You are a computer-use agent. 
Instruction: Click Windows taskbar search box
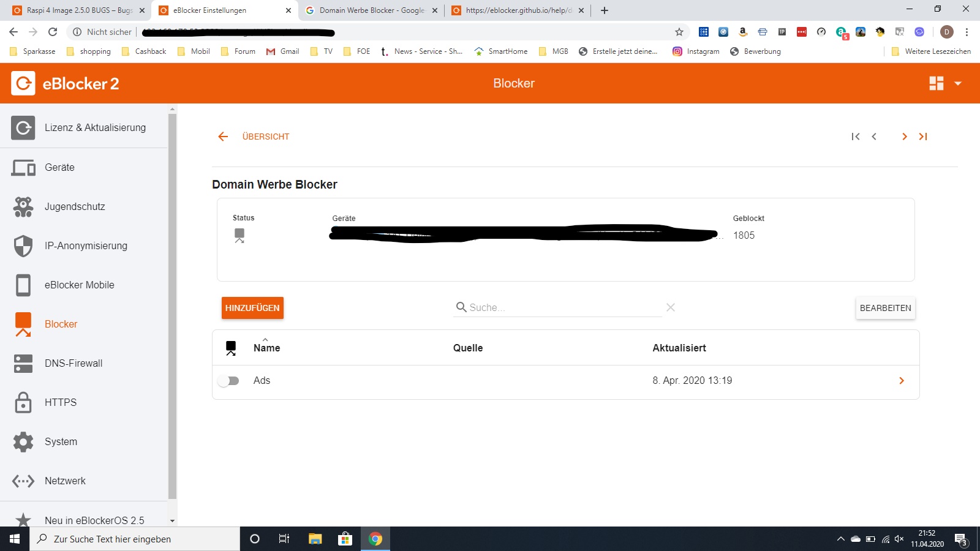135,539
